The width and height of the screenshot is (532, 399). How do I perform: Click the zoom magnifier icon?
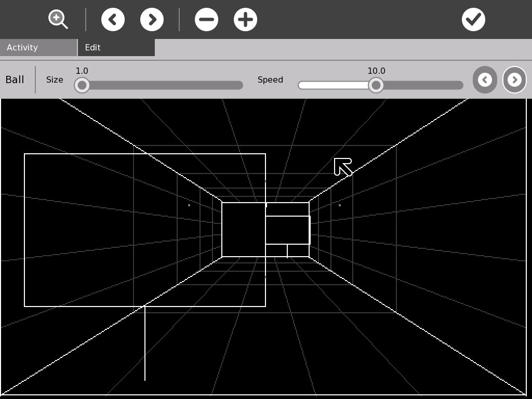[x=58, y=19]
